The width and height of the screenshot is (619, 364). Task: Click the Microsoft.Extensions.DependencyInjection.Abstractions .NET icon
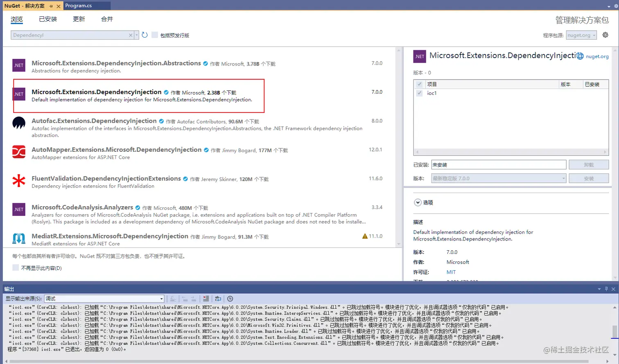tap(19, 65)
